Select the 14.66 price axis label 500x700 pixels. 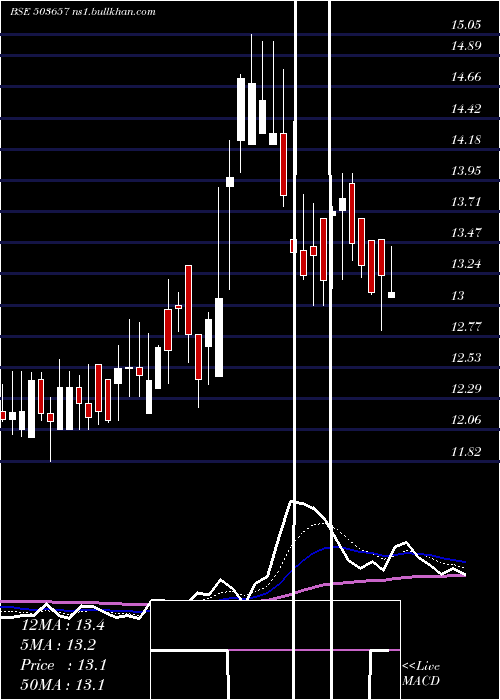[466, 77]
